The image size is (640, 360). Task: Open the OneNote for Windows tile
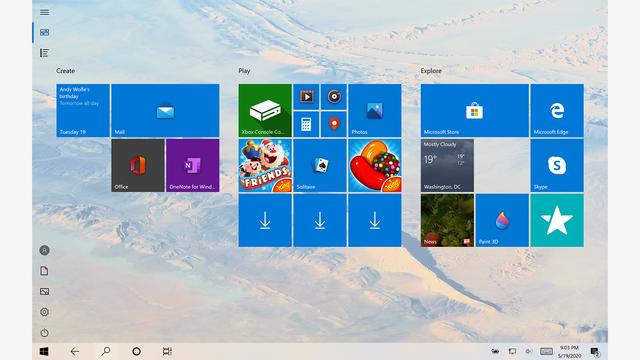pyautogui.click(x=193, y=165)
